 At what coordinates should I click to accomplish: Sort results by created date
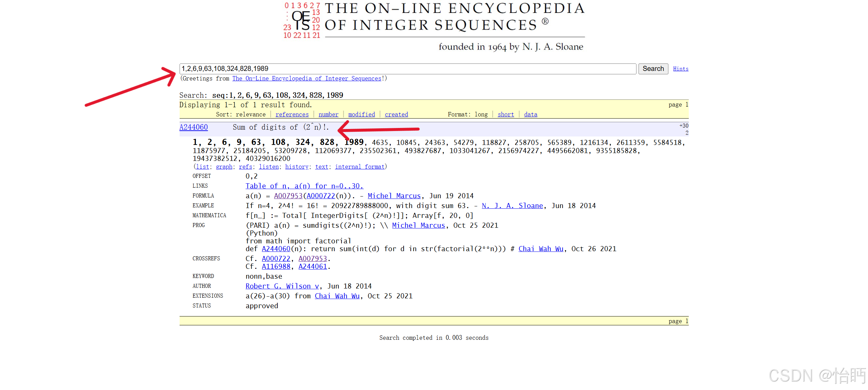396,114
